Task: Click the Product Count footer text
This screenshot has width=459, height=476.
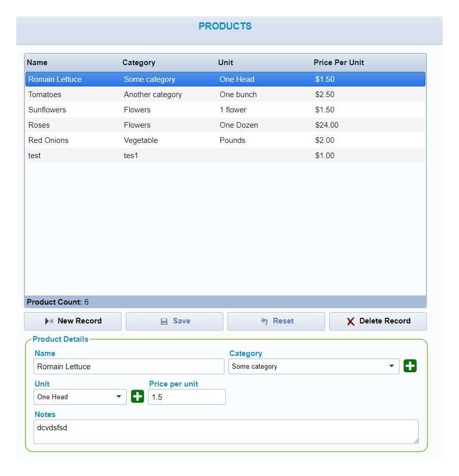Action: tap(58, 302)
